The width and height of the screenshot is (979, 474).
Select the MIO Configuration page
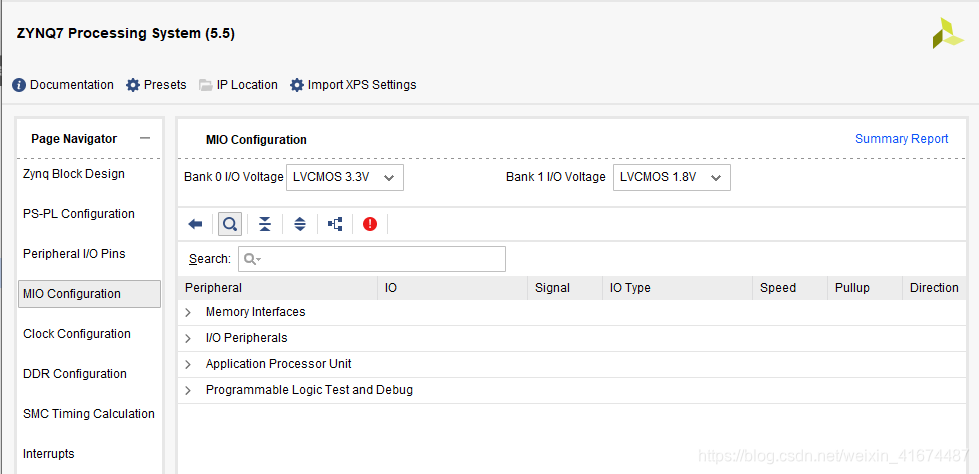(89, 294)
